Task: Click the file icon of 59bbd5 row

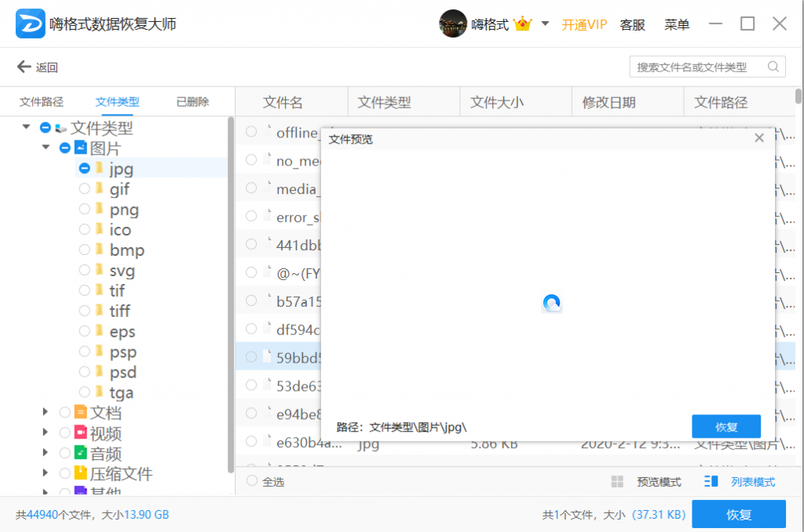Action: pos(267,357)
